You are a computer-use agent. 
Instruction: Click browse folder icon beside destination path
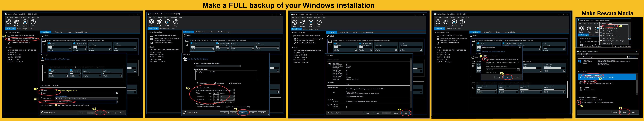click(117, 93)
